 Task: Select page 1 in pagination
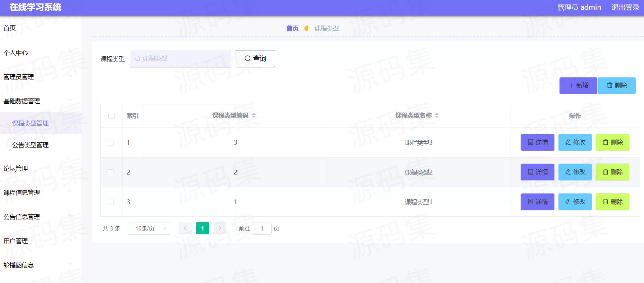click(202, 228)
